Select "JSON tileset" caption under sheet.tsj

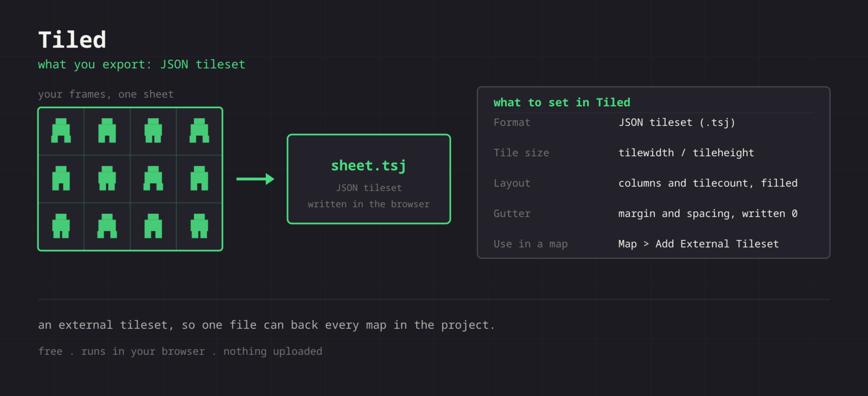[x=369, y=188]
